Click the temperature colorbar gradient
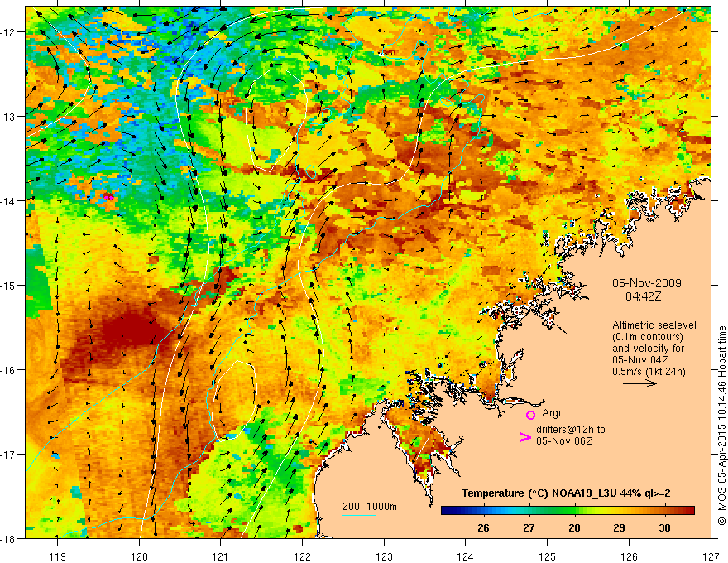This screenshot has height=563, width=728. pos(568,511)
